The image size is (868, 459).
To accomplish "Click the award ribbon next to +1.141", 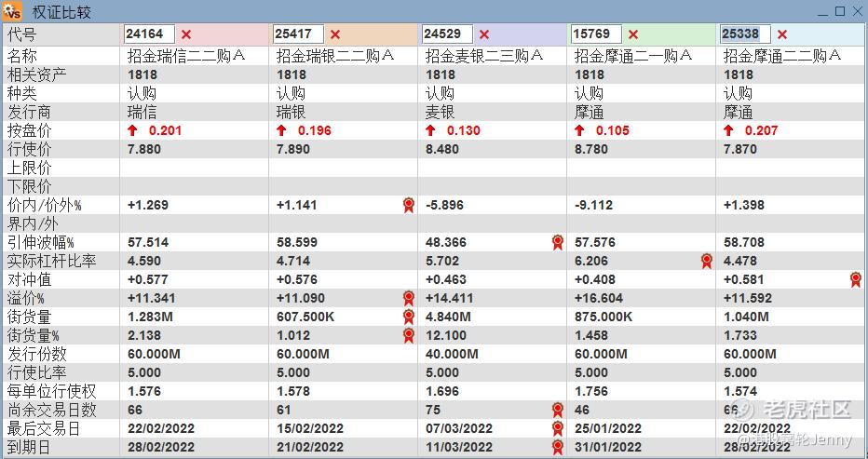I will tap(409, 206).
